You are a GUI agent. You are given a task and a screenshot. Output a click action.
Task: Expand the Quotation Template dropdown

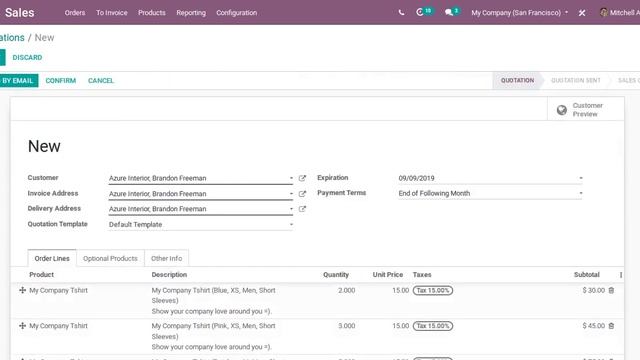pos(291,224)
